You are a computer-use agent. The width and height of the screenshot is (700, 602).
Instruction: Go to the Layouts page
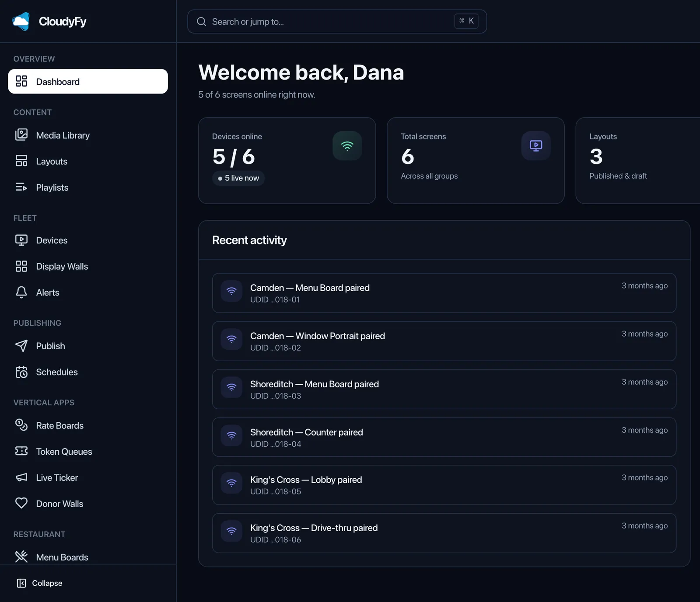click(x=88, y=161)
